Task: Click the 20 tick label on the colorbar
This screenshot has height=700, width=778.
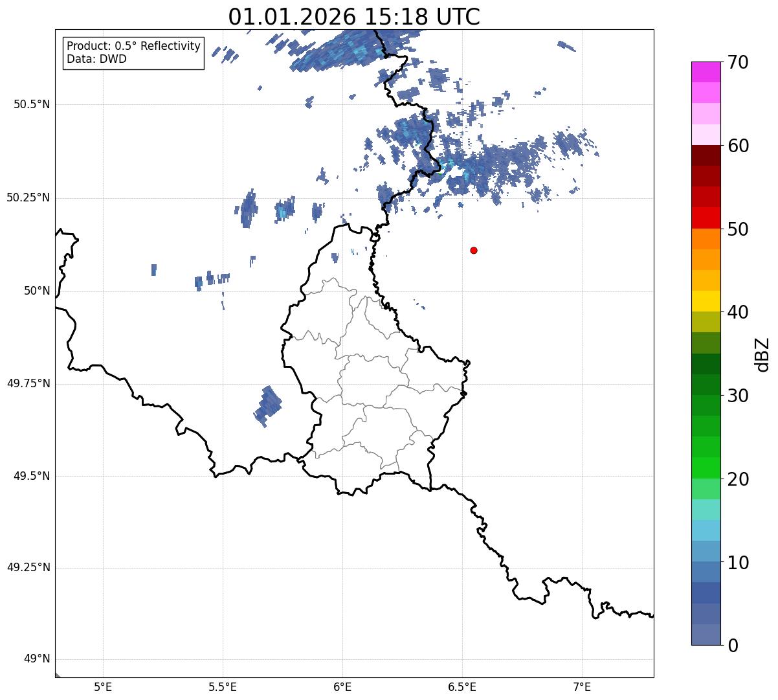Action: click(738, 479)
